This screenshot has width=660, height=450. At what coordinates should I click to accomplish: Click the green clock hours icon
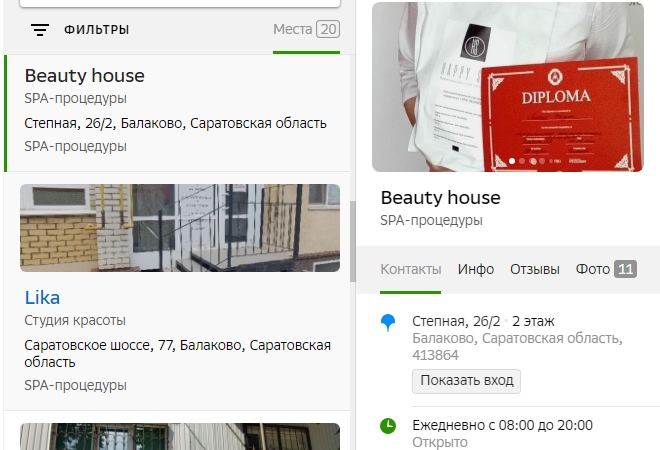tap(388, 426)
